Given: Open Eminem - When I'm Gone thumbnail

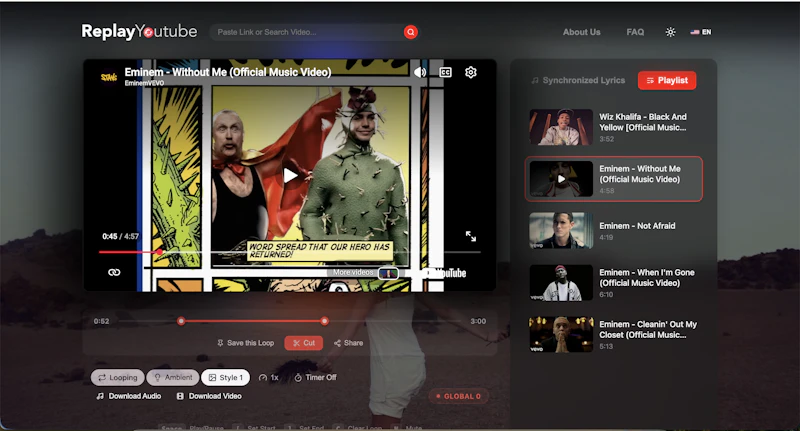Looking at the screenshot, I should tap(561, 283).
